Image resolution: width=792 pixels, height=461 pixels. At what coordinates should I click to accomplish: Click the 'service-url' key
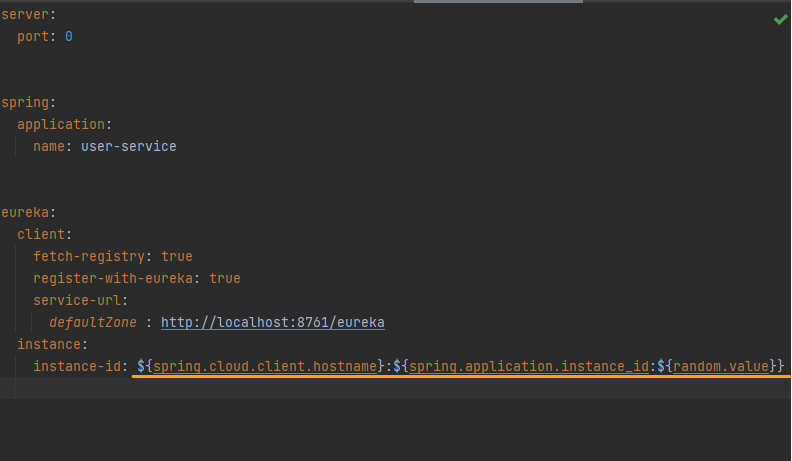(77, 300)
